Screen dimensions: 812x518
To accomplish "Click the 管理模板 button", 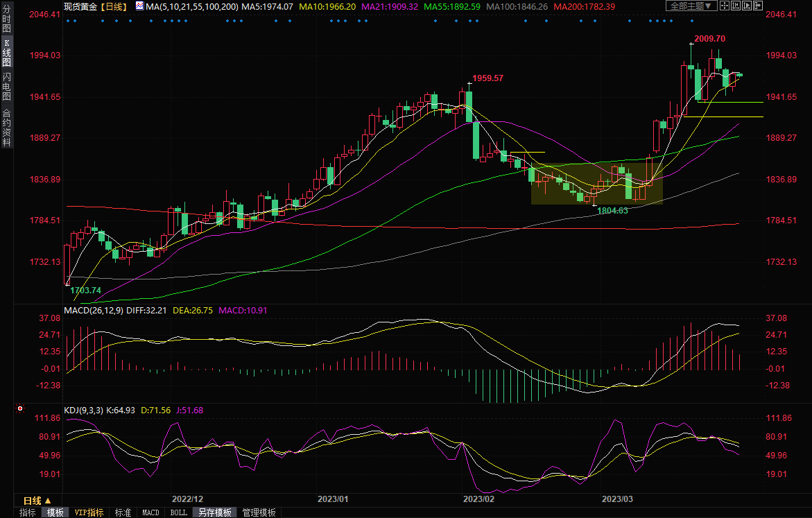I will pos(258,512).
